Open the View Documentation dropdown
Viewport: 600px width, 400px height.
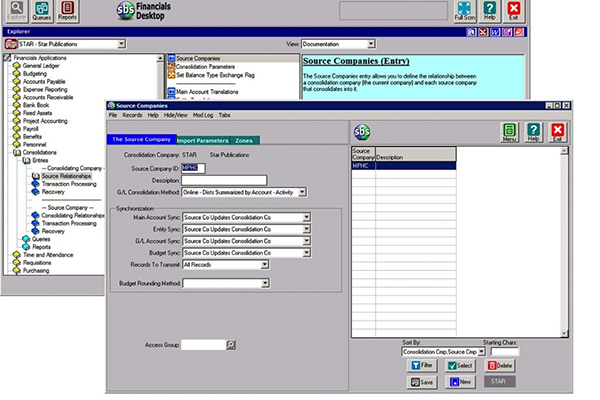[371, 44]
